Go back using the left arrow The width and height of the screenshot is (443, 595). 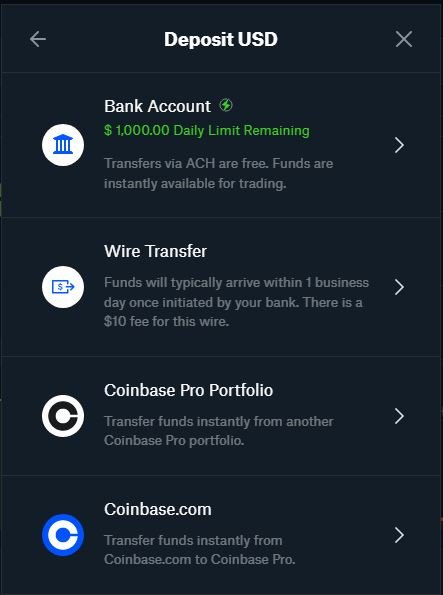click(38, 39)
